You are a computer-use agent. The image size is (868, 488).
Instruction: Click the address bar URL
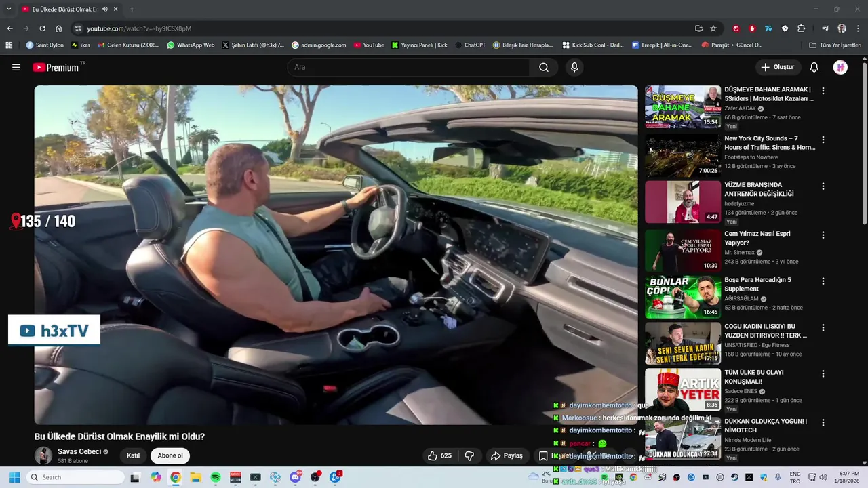(x=139, y=28)
